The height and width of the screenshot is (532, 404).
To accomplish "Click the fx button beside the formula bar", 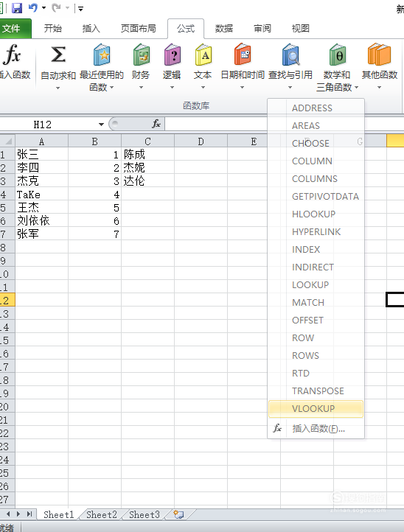I will (156, 124).
